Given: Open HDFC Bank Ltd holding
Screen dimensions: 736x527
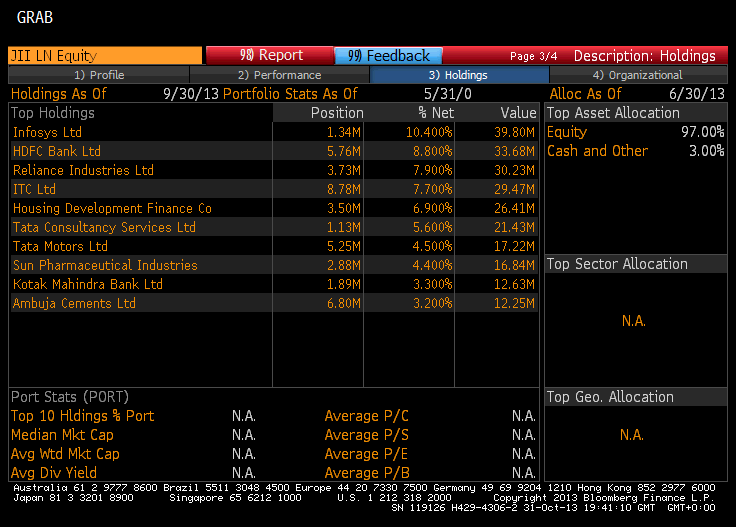Looking at the screenshot, I should pyautogui.click(x=57, y=151).
